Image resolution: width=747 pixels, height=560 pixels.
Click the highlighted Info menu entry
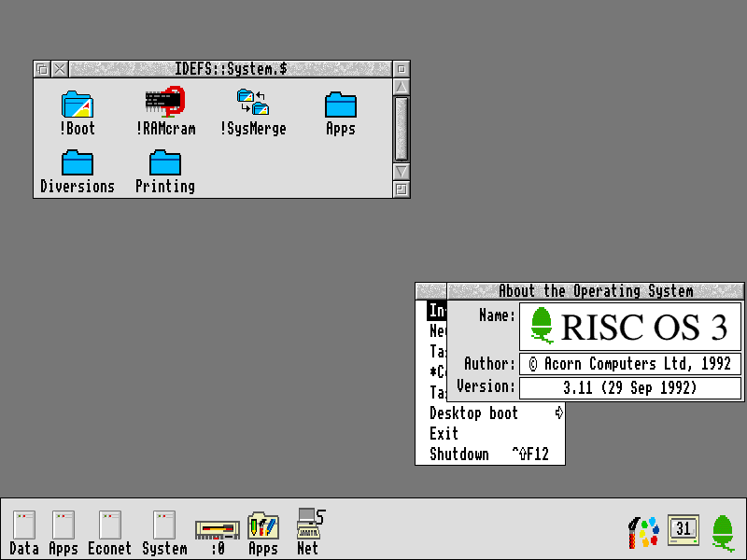pos(436,311)
